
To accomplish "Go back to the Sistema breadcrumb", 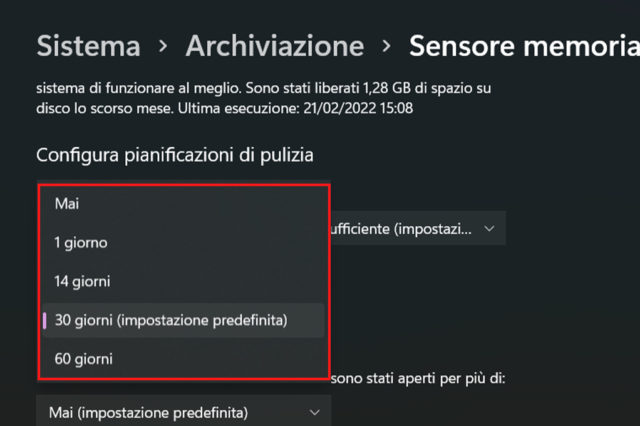I will (88, 46).
